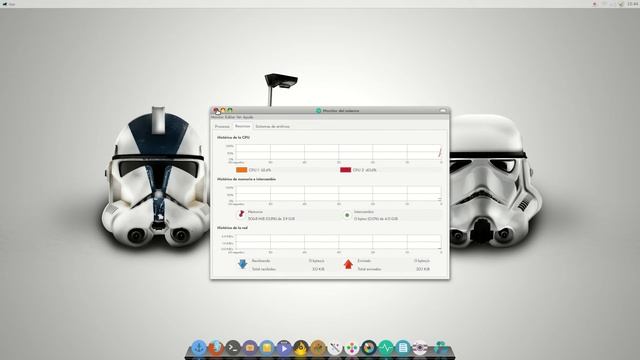Launch Firefox from the dock

[216, 347]
